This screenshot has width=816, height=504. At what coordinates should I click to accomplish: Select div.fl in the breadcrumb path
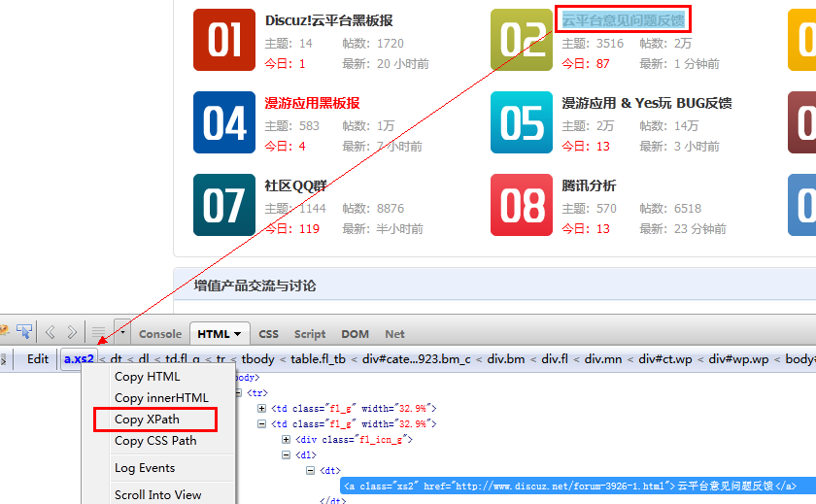555,359
